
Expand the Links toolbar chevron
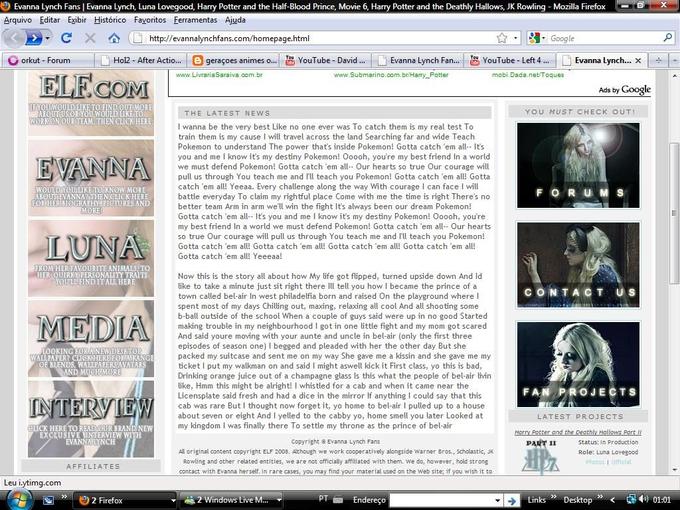pyautogui.click(x=553, y=497)
